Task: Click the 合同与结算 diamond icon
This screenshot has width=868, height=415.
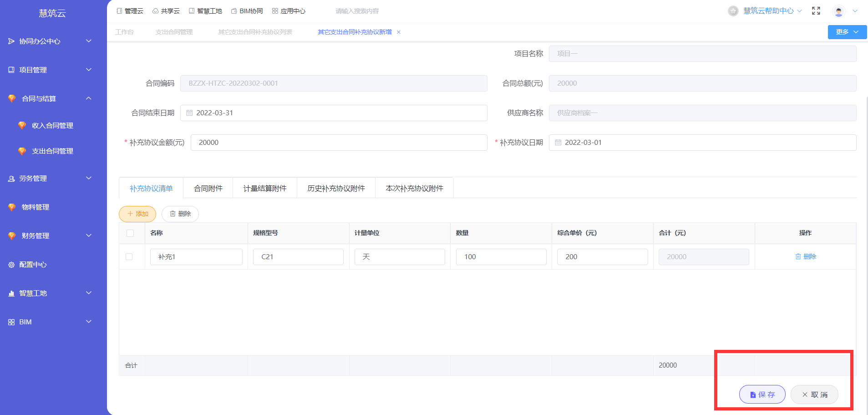Action: [x=12, y=98]
